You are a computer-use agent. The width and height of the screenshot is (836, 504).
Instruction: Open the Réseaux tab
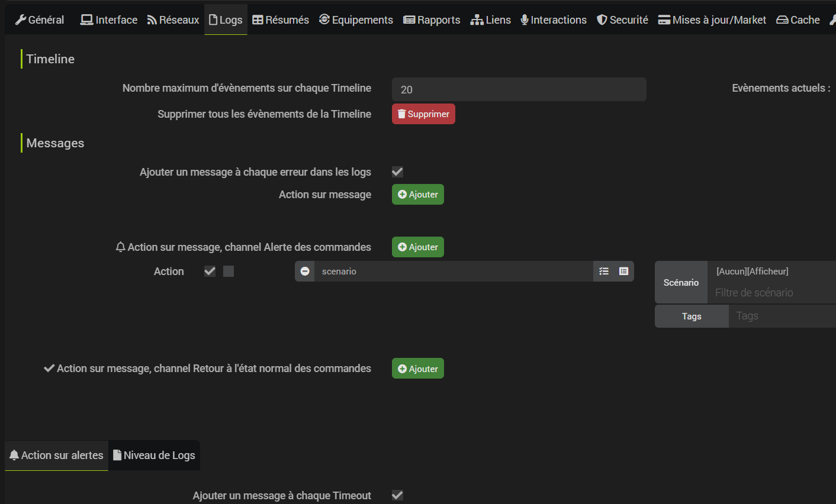173,20
